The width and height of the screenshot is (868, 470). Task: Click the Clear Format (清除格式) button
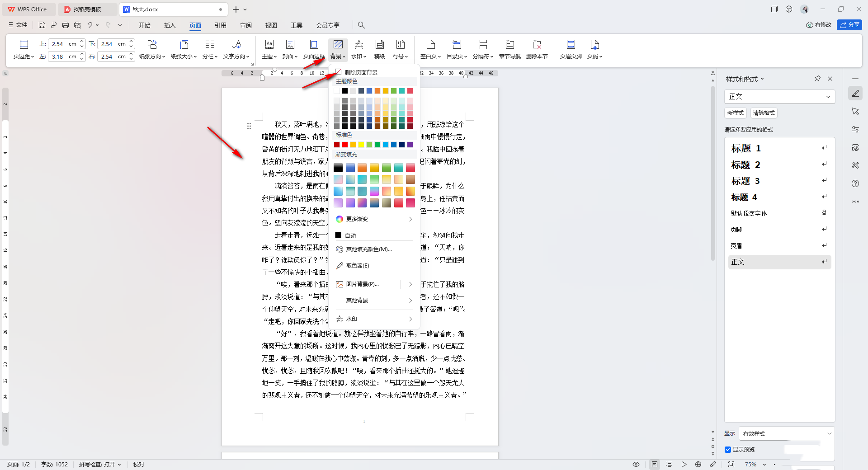pos(764,113)
